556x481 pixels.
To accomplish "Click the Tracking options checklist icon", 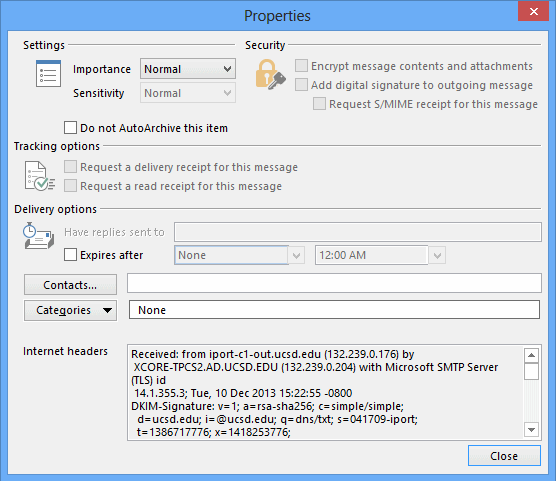I will 39,176.
